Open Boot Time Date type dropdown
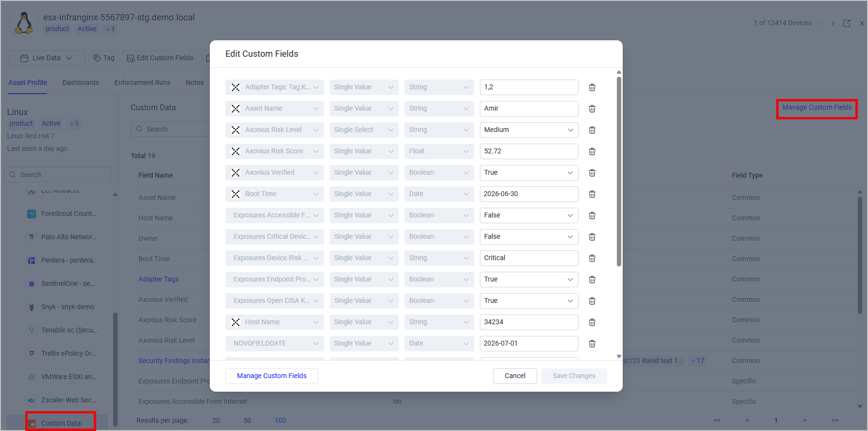This screenshot has height=431, width=868. click(x=439, y=194)
